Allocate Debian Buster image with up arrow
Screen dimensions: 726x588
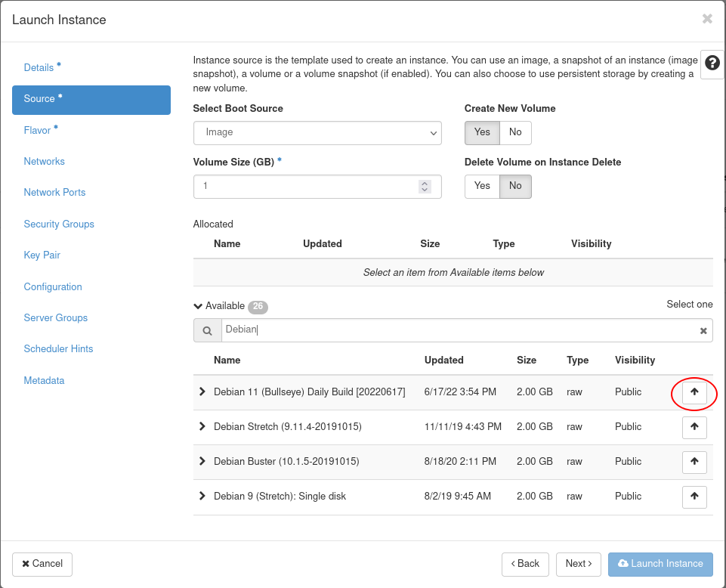694,462
